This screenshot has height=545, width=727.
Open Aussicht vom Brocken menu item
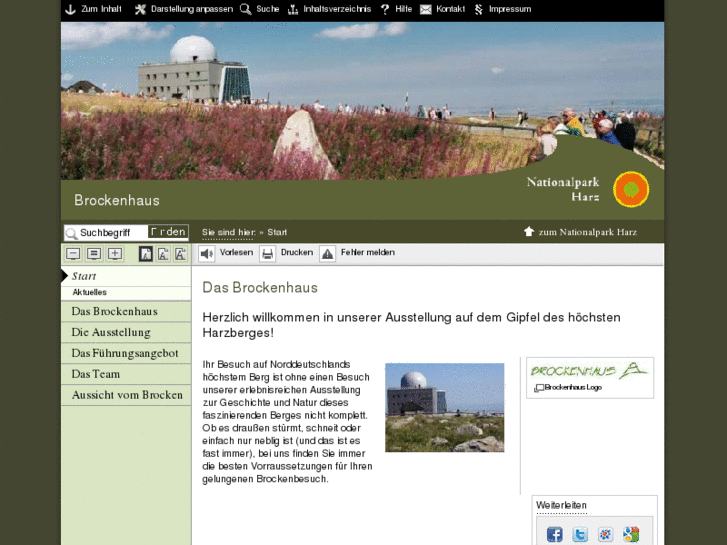(126, 395)
